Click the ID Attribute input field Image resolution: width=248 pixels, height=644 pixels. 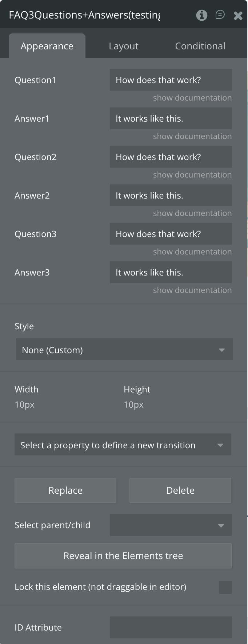click(x=171, y=627)
